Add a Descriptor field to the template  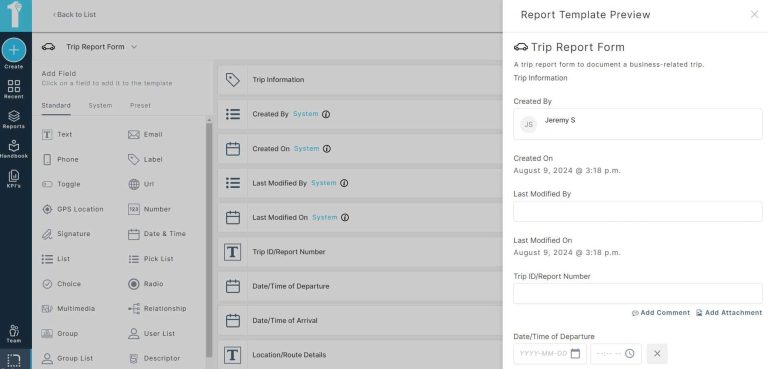(x=154, y=359)
